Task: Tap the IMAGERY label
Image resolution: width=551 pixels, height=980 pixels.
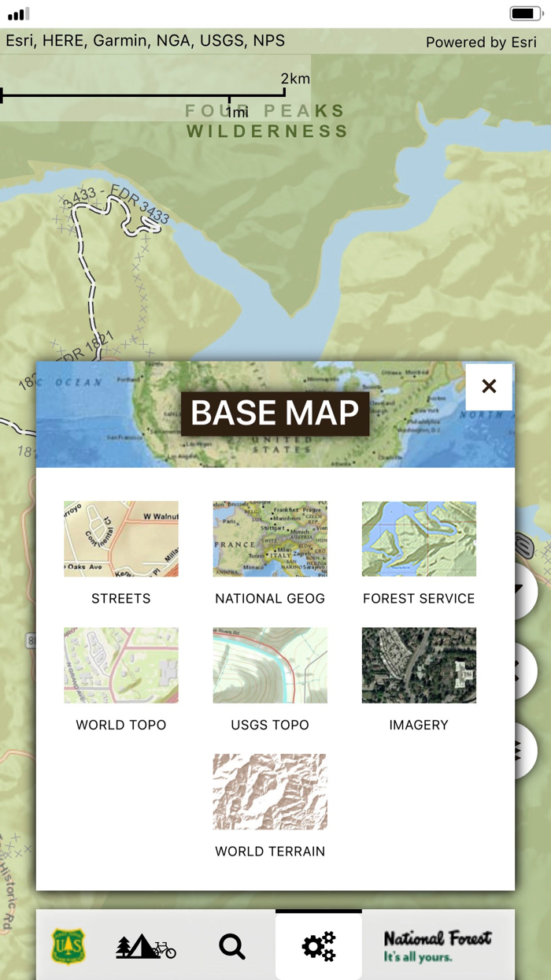Action: point(419,725)
